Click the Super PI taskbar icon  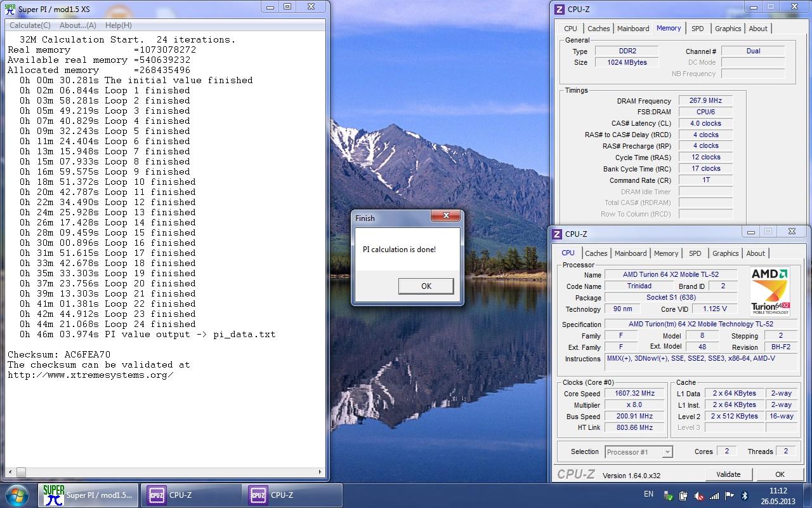[89, 495]
